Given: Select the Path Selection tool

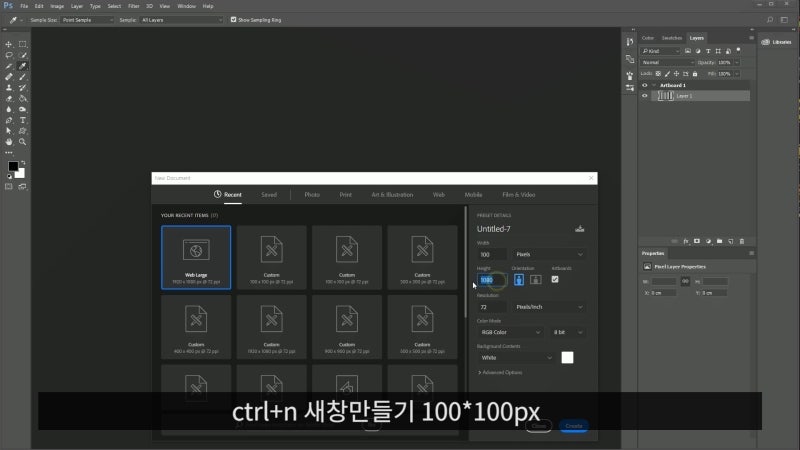Looking at the screenshot, I should pos(9,131).
